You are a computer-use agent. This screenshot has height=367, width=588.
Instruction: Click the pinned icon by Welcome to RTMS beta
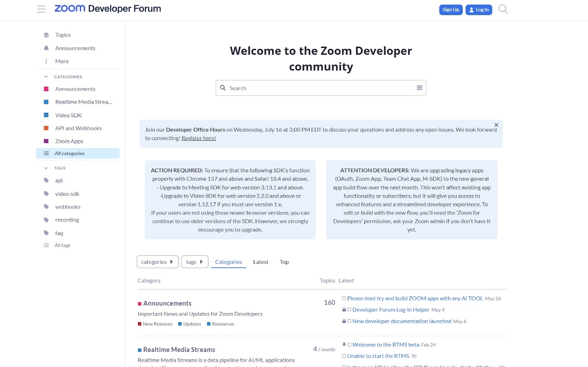(x=344, y=345)
